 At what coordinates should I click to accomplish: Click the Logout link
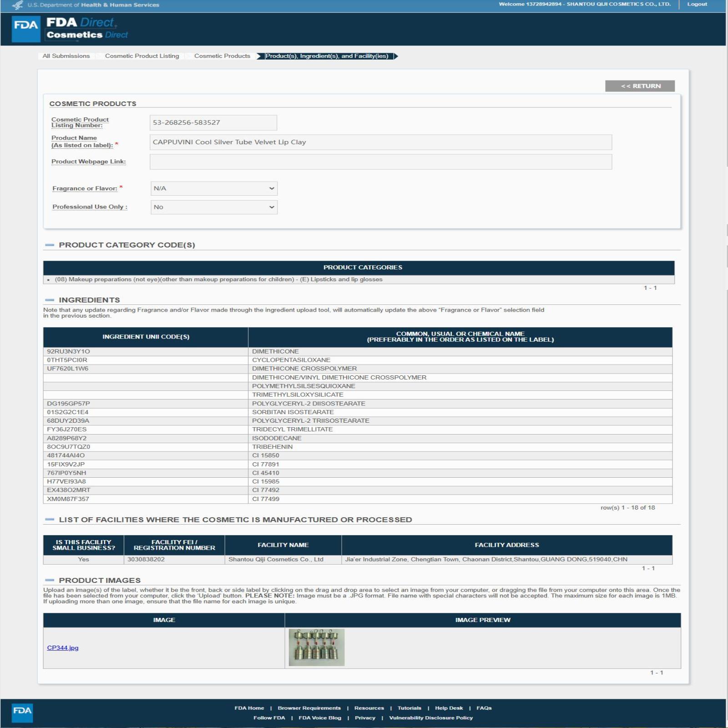point(697,4)
